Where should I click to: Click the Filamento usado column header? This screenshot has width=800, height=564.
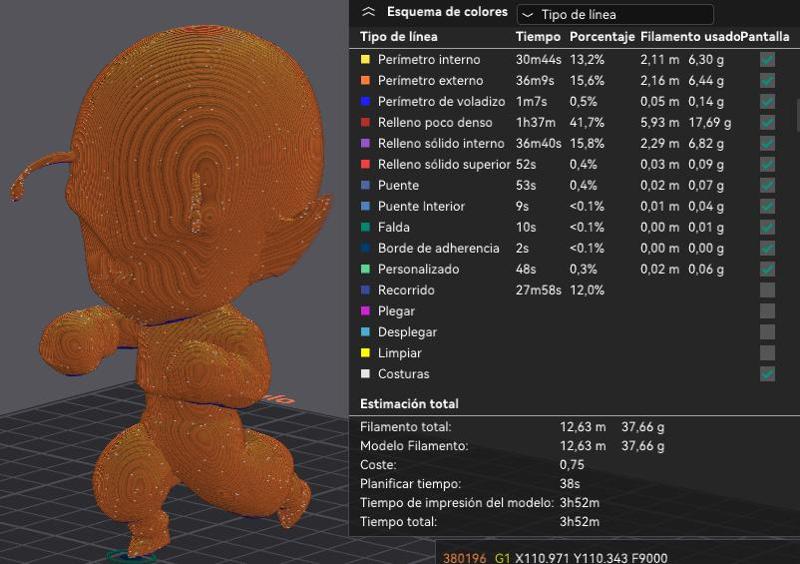point(690,37)
